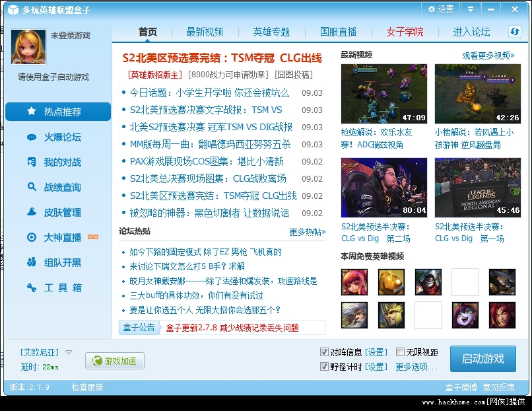Open 工具箱 wrench icon in sidebar
This screenshot has width=532, height=411.
point(32,287)
